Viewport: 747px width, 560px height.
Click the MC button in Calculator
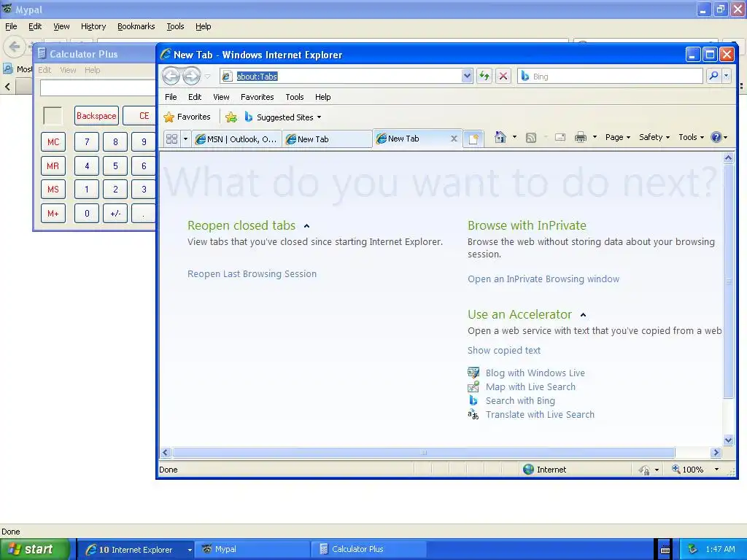click(x=53, y=142)
